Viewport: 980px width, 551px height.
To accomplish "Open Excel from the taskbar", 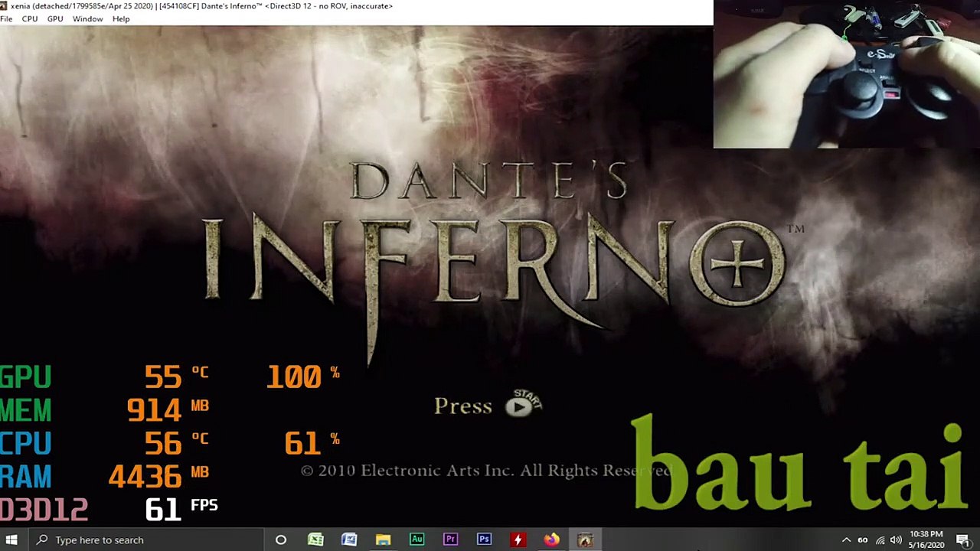I will 315,540.
